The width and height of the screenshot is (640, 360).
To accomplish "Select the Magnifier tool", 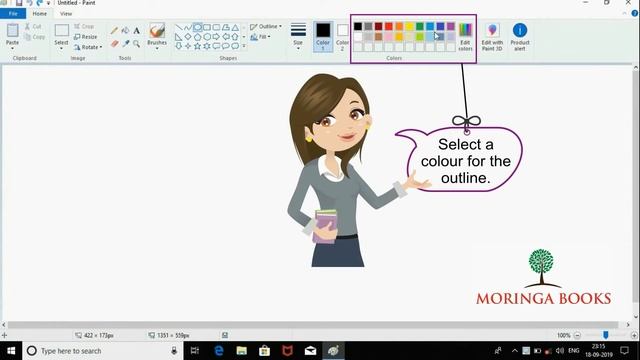I will coord(136,43).
